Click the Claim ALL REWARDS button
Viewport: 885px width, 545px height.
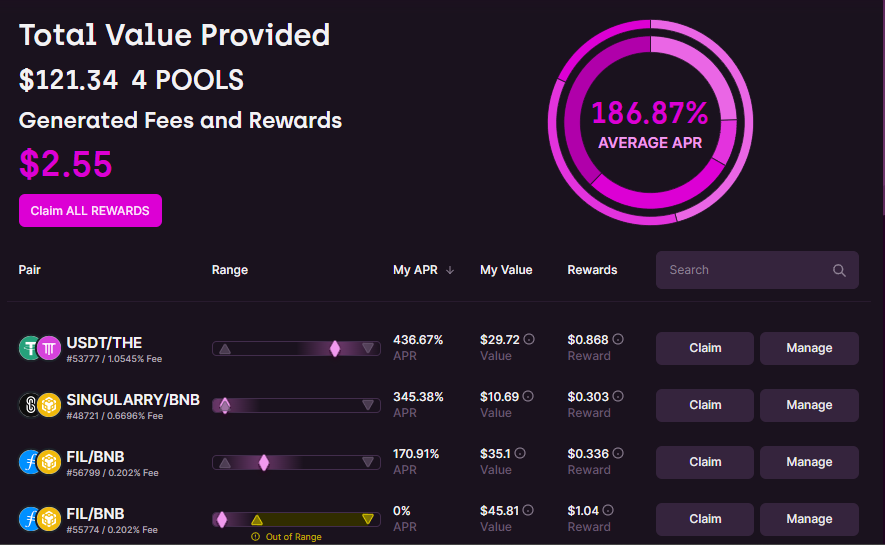90,210
